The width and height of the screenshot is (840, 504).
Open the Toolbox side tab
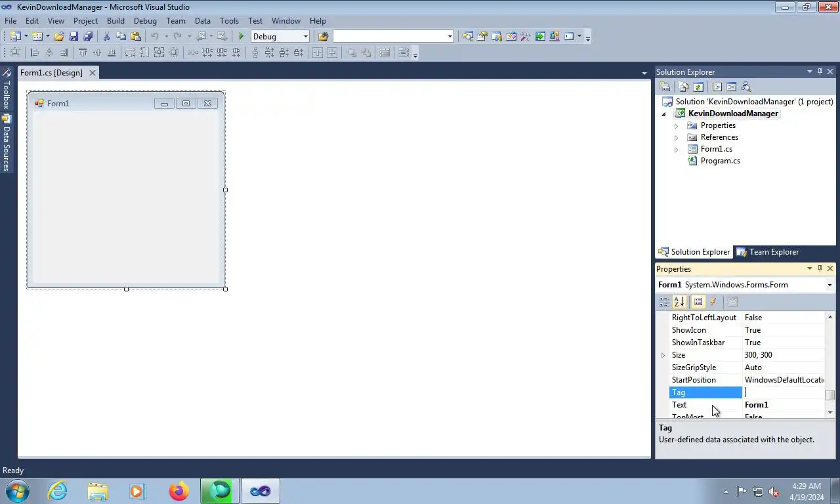[6, 89]
